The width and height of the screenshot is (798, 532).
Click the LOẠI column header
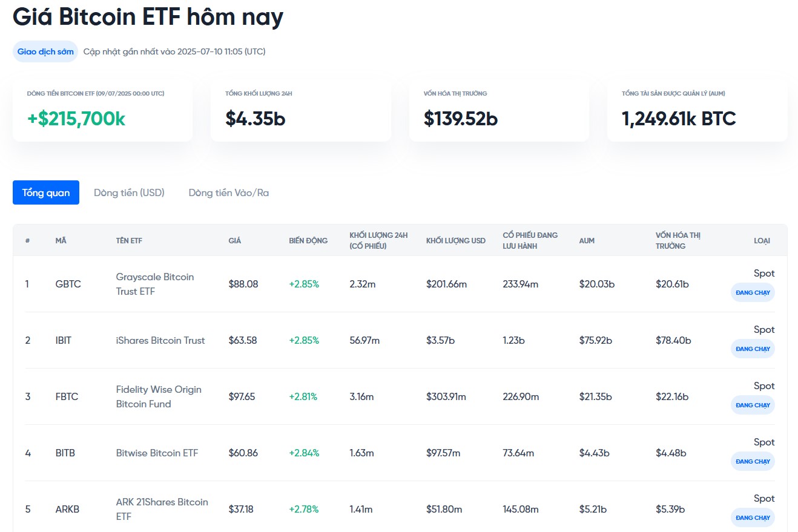pos(762,241)
